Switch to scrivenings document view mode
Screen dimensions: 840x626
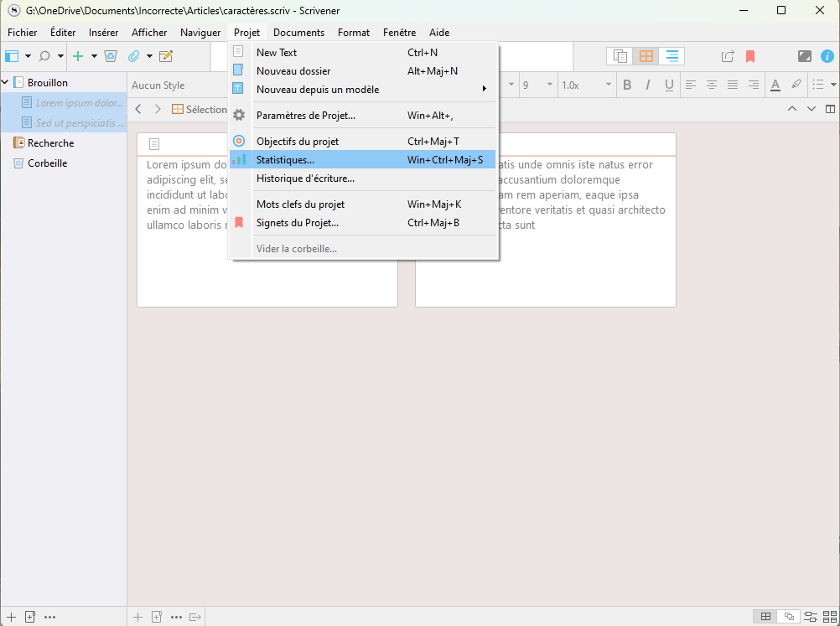620,56
